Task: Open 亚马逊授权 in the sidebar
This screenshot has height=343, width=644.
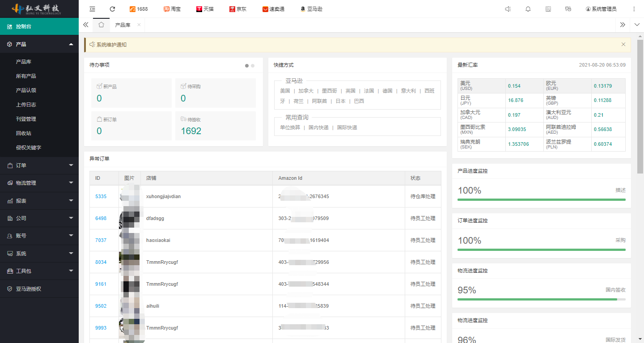Action: pos(29,289)
